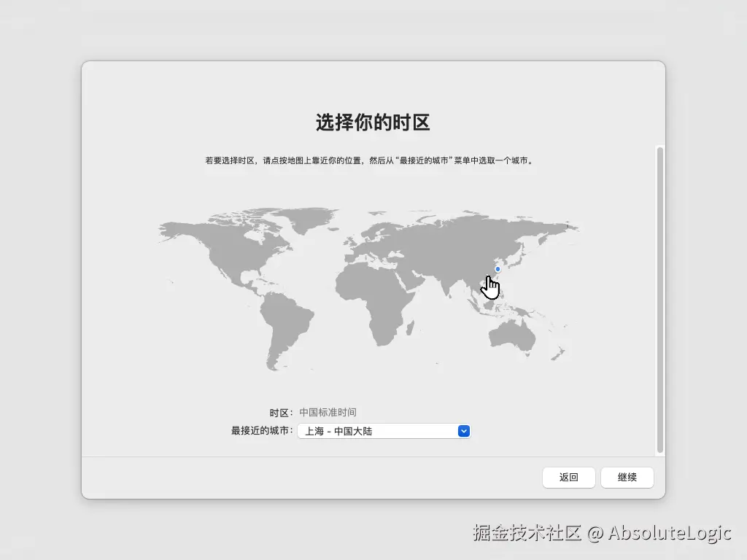Screen dimensions: 747x560
Task: Click the 选择你的时区 heading
Action: (373, 122)
